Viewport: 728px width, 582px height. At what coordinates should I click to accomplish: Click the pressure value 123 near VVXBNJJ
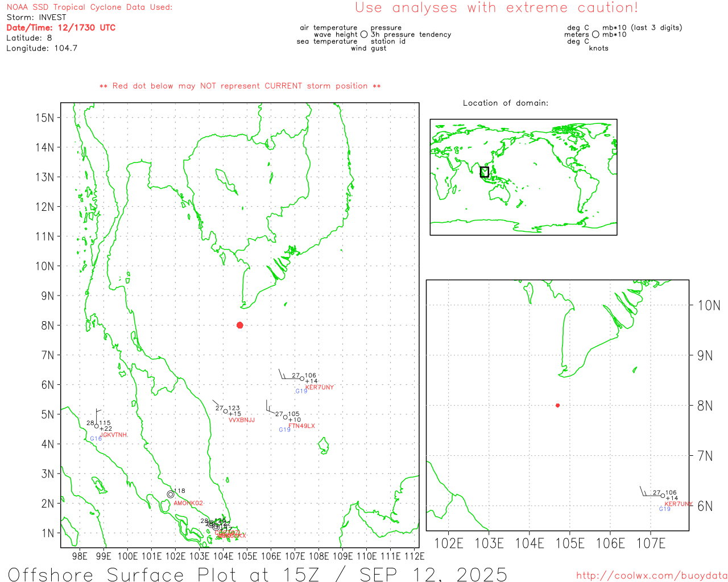point(234,409)
